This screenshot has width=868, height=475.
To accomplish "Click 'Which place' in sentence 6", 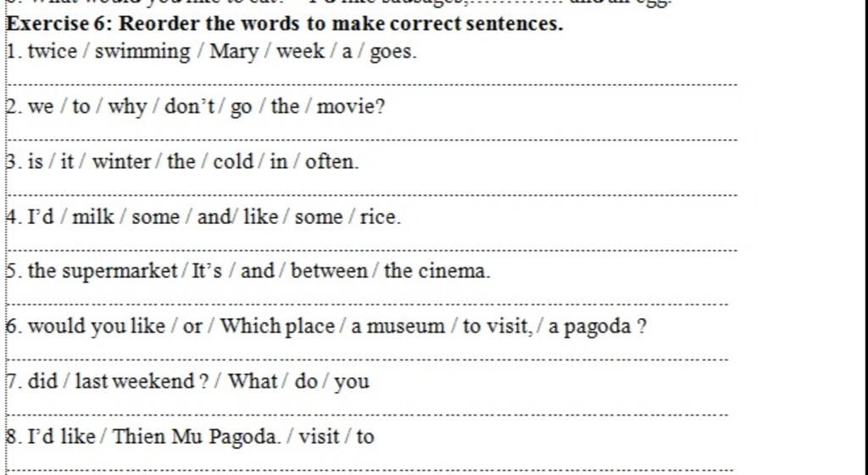I will (x=277, y=326).
